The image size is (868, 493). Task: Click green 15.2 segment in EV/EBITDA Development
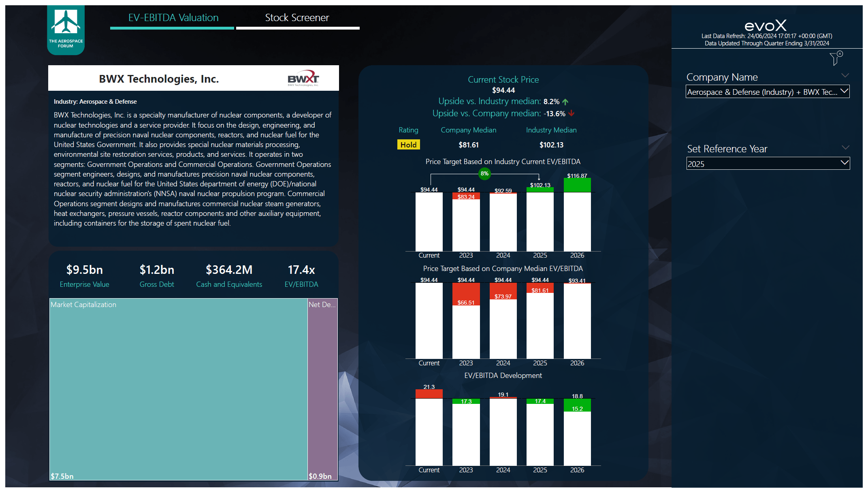point(577,405)
